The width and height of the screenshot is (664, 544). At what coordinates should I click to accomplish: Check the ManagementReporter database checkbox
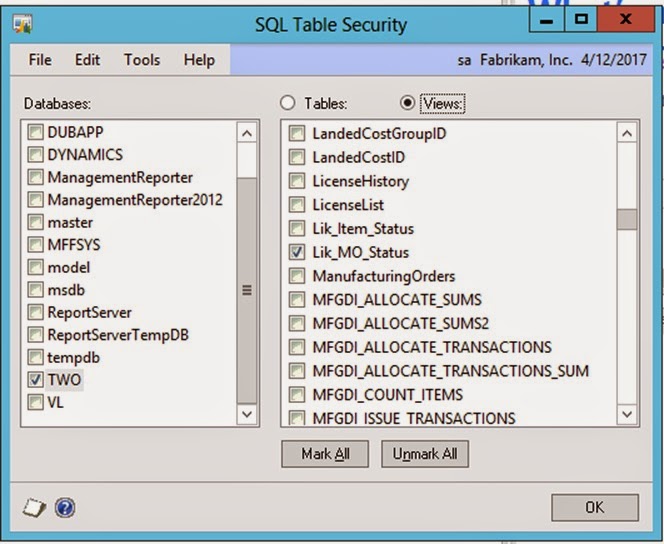[35, 177]
